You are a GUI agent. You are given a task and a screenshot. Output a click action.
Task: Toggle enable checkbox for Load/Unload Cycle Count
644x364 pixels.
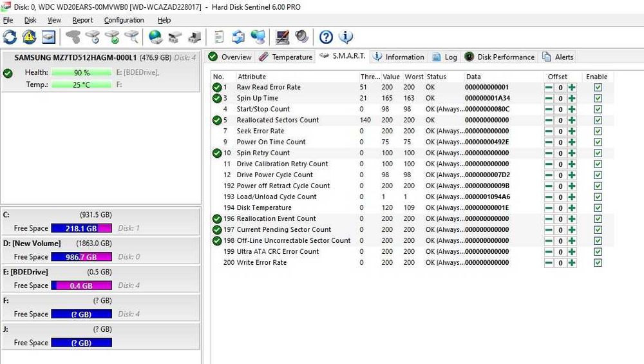[x=598, y=196]
